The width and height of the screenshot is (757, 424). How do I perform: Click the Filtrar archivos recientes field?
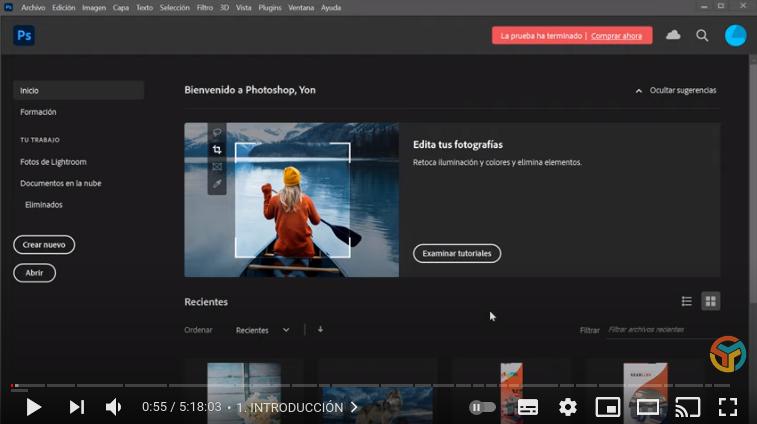pyautogui.click(x=661, y=330)
